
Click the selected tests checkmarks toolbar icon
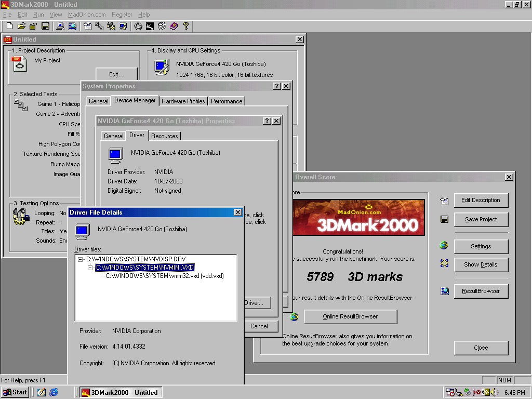click(99, 26)
